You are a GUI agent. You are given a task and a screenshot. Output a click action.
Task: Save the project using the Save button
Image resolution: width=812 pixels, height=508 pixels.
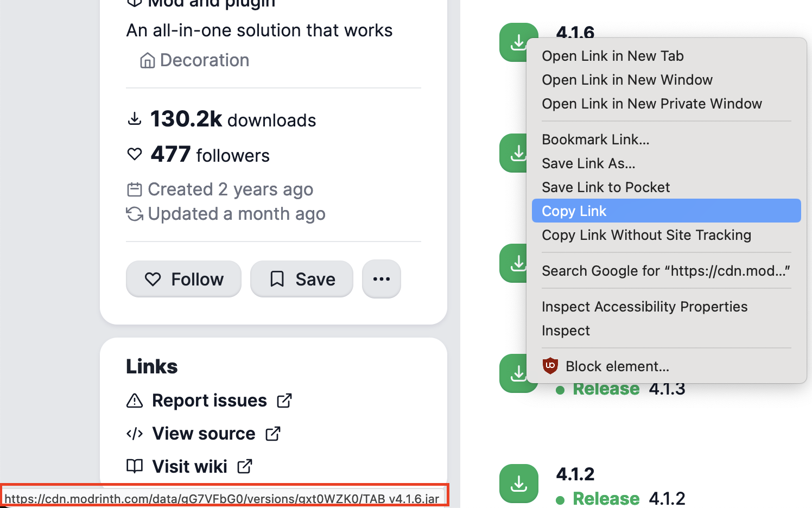pyautogui.click(x=301, y=279)
